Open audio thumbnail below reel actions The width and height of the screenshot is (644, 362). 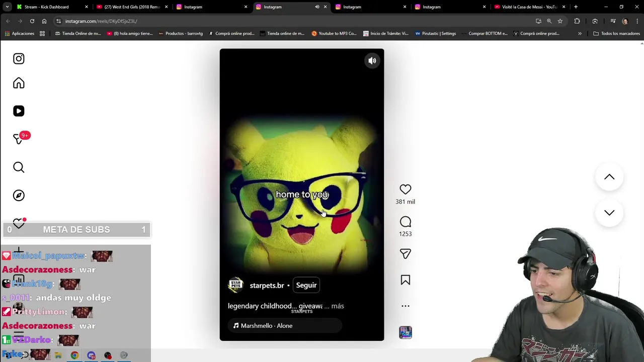pyautogui.click(x=406, y=332)
